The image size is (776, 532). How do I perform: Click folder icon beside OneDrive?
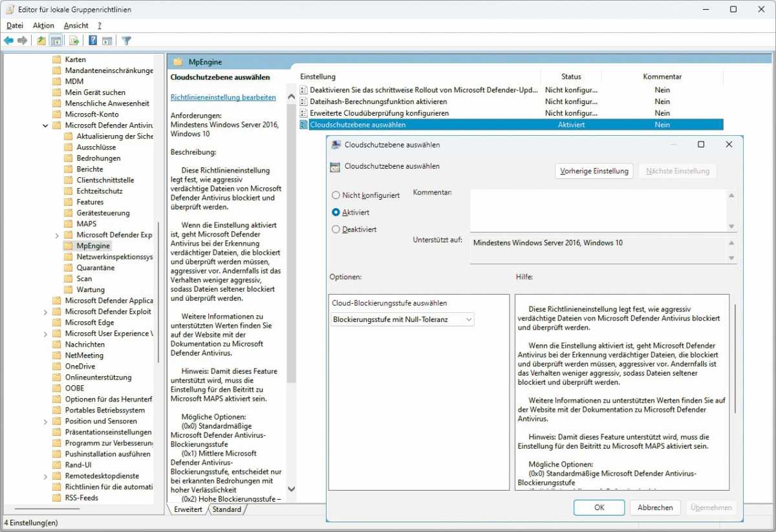click(x=57, y=367)
